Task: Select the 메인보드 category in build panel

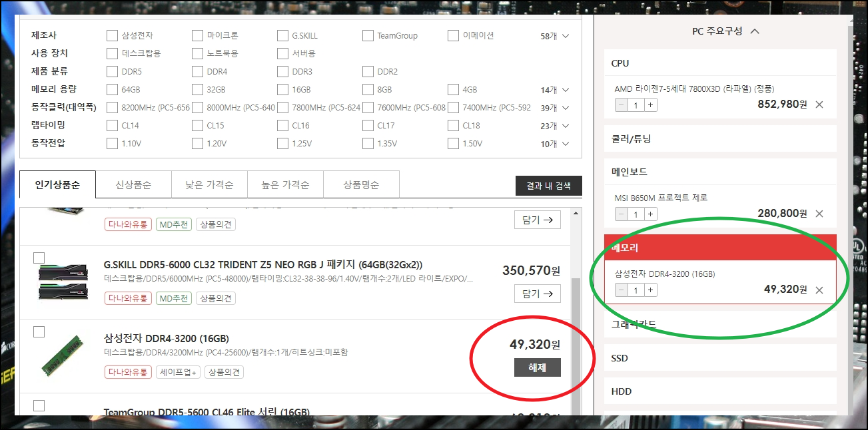Action: (x=720, y=171)
